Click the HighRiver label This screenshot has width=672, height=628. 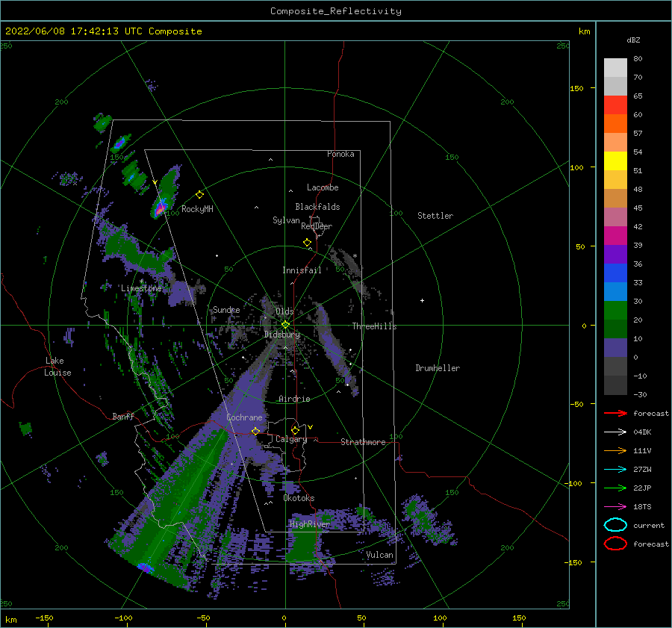coord(310,524)
